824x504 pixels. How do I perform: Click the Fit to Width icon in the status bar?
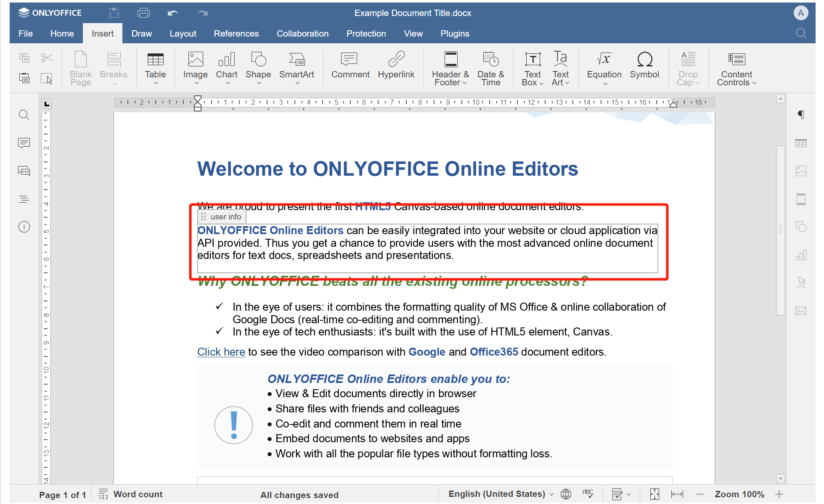tap(677, 494)
